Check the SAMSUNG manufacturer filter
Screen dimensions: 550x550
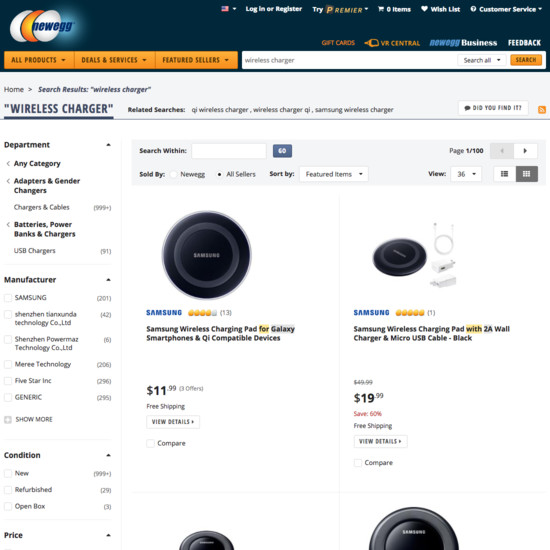(8, 298)
